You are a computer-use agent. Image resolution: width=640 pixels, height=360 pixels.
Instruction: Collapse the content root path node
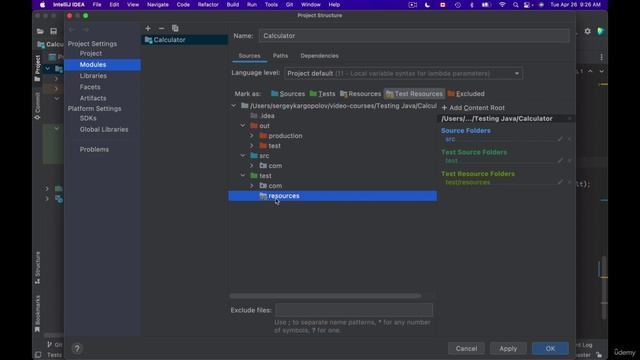[x=233, y=106]
